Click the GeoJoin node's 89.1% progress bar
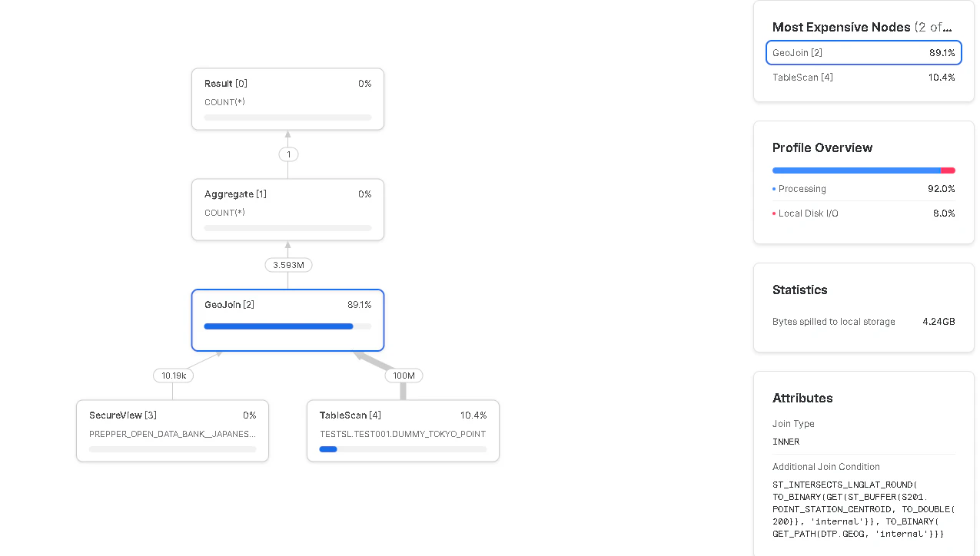 pos(287,326)
